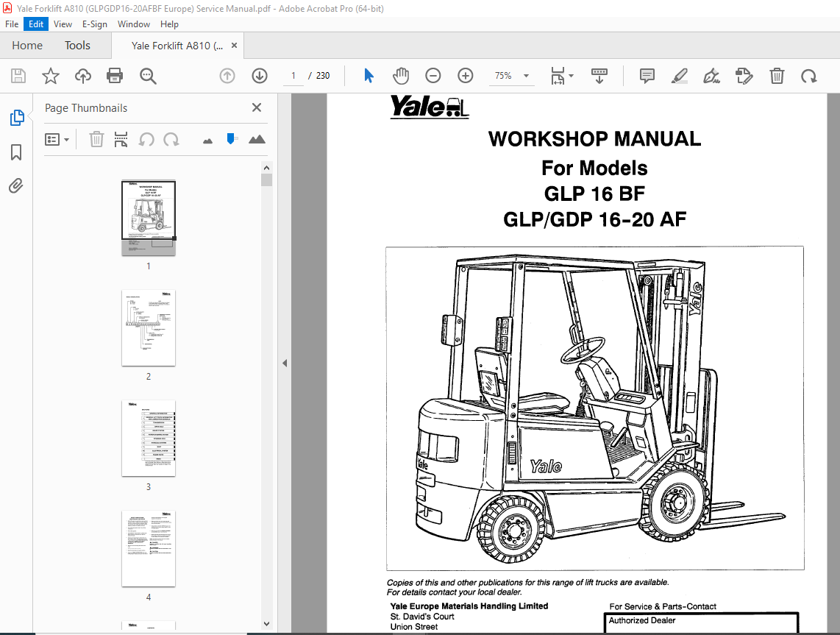
Task: Select page 4 thumbnail
Action: [x=149, y=549]
